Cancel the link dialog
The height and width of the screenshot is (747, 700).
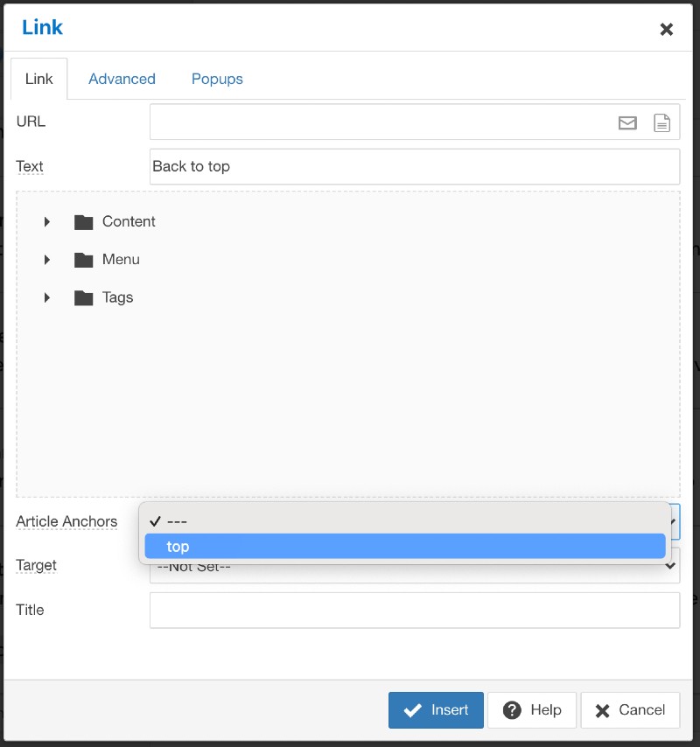click(x=630, y=710)
